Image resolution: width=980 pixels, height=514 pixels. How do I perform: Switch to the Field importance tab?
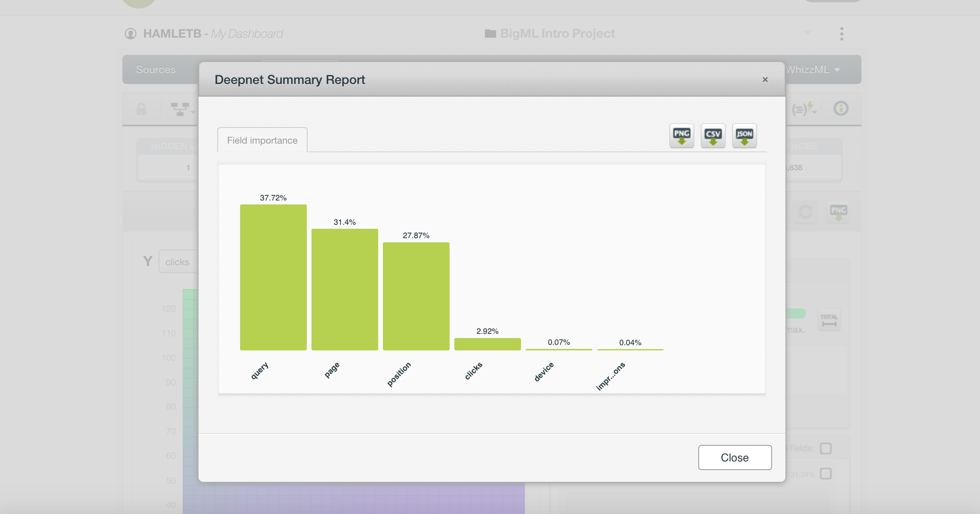click(x=262, y=140)
